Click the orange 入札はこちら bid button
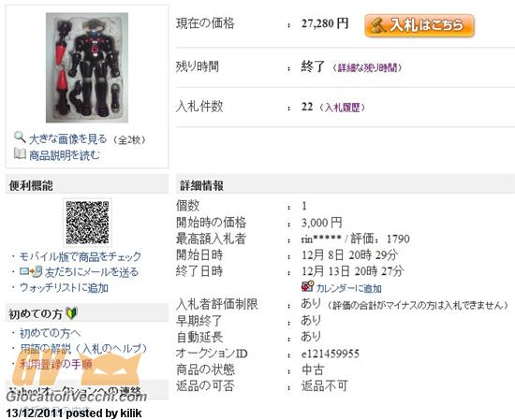The height and width of the screenshot is (420, 515). 419,25
